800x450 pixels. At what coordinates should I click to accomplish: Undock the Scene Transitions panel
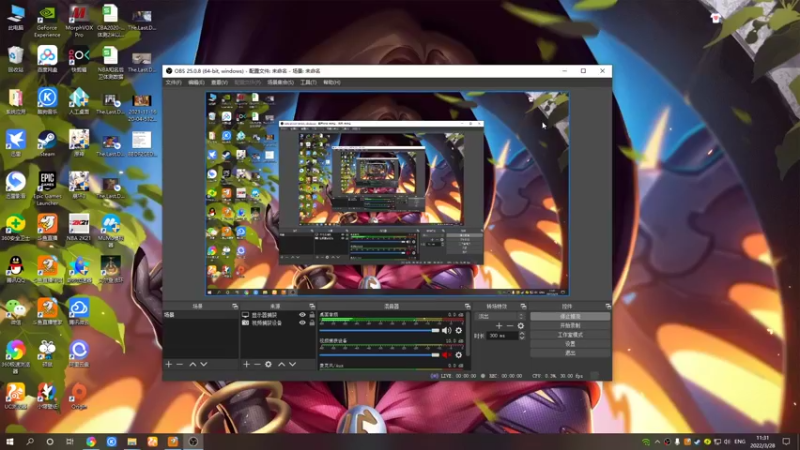point(523,306)
